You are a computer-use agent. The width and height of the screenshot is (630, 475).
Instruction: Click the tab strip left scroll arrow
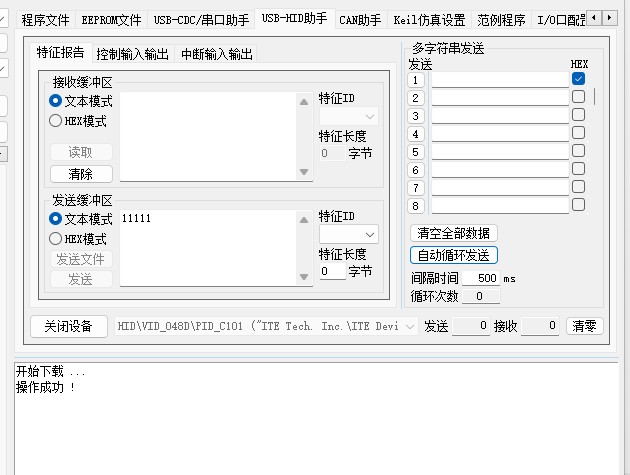(x=594, y=18)
